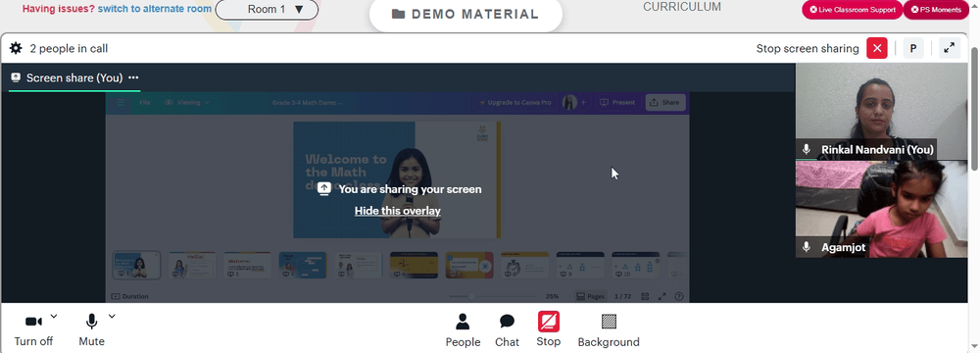Select slide 7 thumbnail in Canva strip
The width and height of the screenshot is (980, 353).
[469, 266]
